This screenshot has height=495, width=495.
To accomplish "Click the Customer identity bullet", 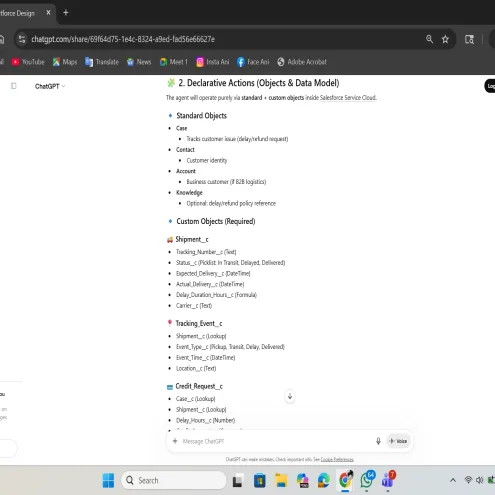I will [x=207, y=161].
